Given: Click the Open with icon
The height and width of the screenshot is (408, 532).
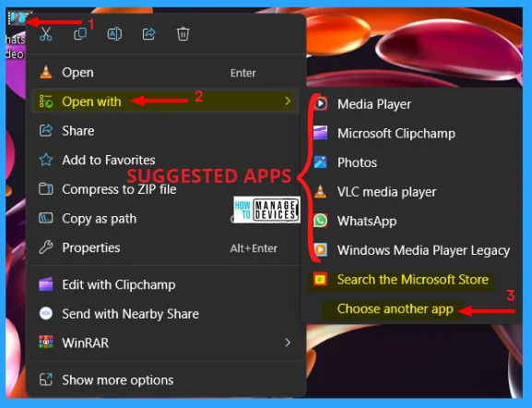Looking at the screenshot, I should click(46, 102).
